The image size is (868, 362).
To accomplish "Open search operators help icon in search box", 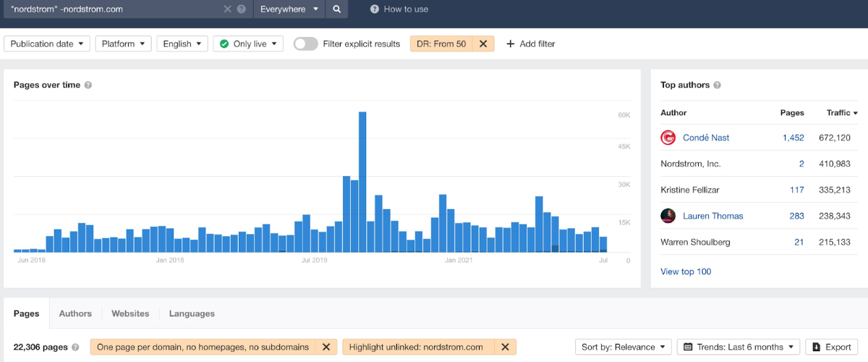I will pyautogui.click(x=241, y=9).
